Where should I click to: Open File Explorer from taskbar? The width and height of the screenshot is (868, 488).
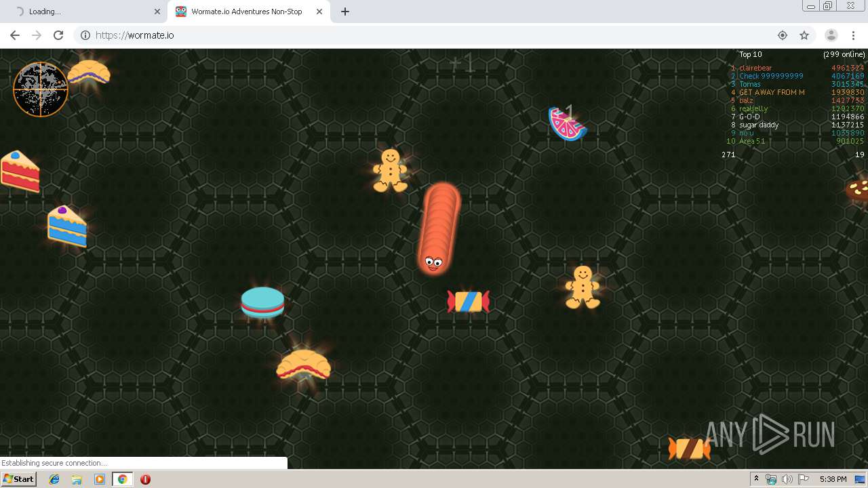click(77, 479)
